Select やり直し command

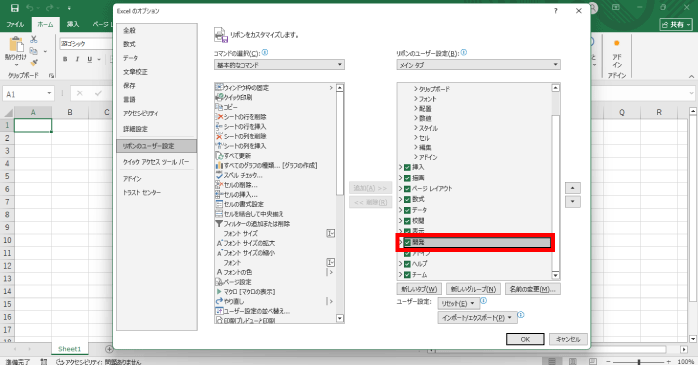pos(274,301)
